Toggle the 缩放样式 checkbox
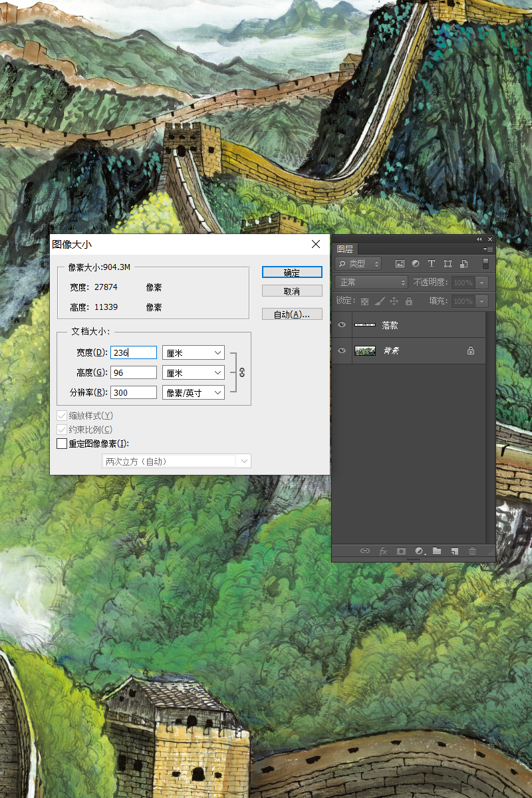The height and width of the screenshot is (798, 532). [62, 416]
